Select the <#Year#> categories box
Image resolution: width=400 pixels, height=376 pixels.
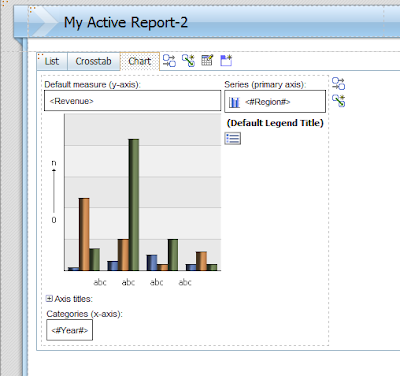(69, 330)
